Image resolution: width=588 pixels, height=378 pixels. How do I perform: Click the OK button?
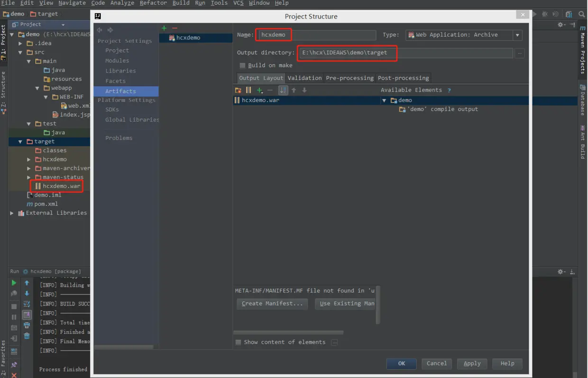(x=402, y=364)
